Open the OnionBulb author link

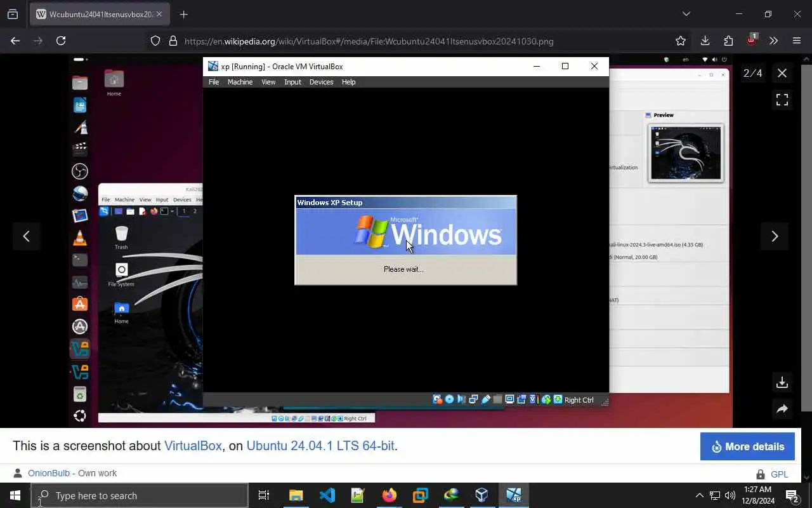[x=49, y=473]
